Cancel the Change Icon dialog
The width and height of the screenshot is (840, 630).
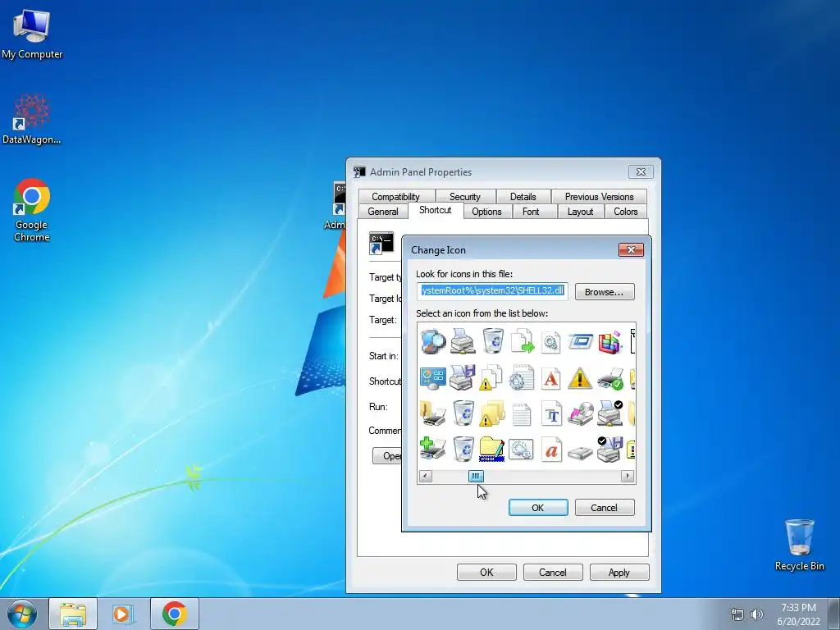point(605,507)
